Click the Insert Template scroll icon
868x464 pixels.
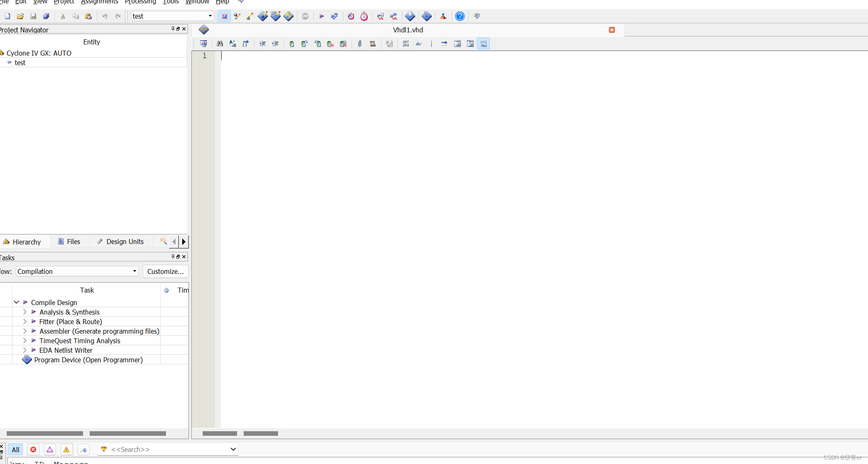pos(373,44)
